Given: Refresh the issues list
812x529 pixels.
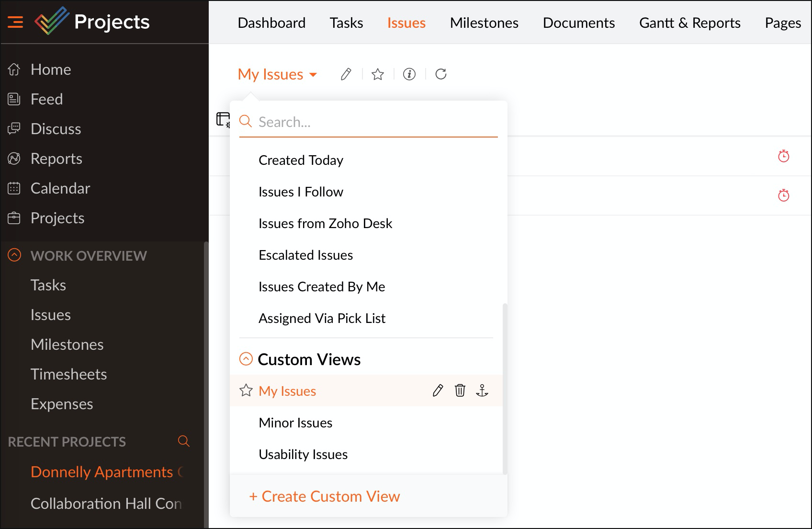Looking at the screenshot, I should pos(440,74).
